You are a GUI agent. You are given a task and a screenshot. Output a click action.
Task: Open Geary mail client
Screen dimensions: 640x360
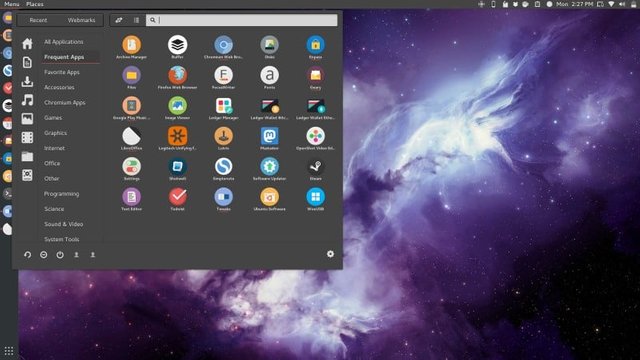(x=316, y=75)
